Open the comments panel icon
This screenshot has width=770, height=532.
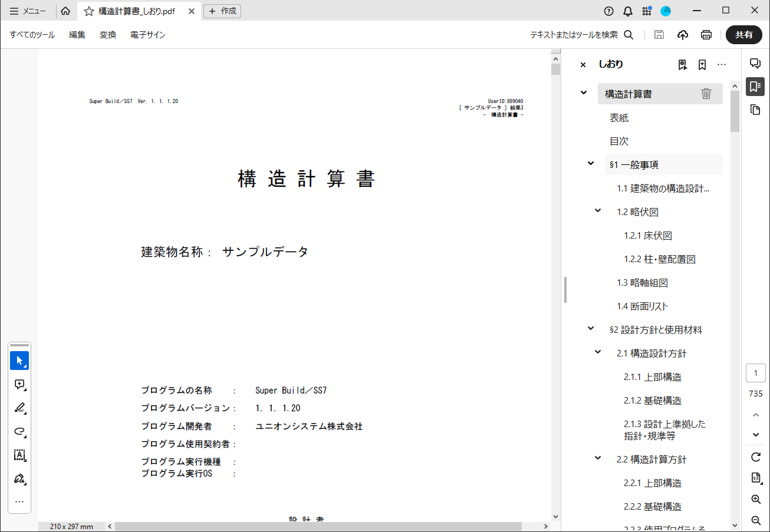[x=755, y=63]
